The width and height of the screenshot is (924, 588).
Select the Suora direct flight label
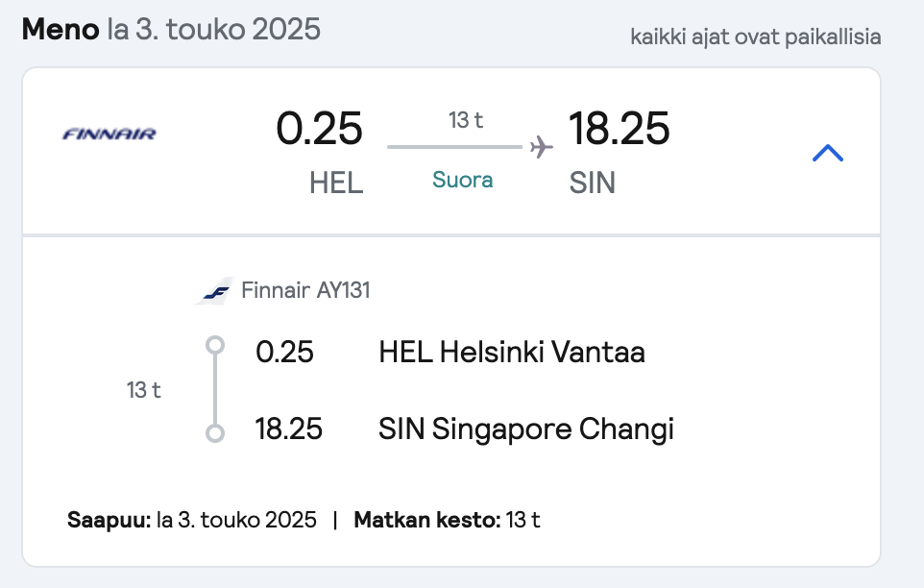(x=463, y=180)
